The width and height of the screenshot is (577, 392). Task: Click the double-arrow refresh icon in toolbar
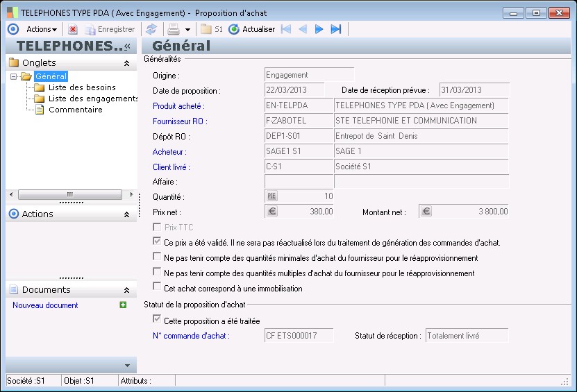(151, 29)
